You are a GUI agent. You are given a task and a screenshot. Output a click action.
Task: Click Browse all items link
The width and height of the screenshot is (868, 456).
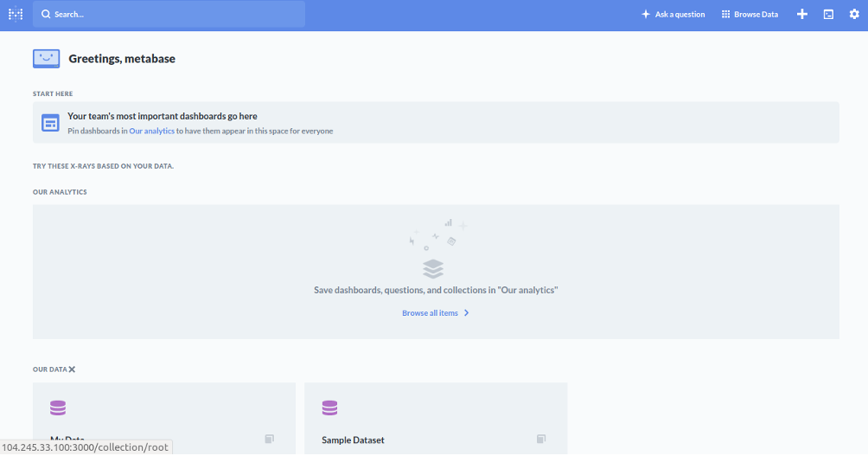click(431, 313)
